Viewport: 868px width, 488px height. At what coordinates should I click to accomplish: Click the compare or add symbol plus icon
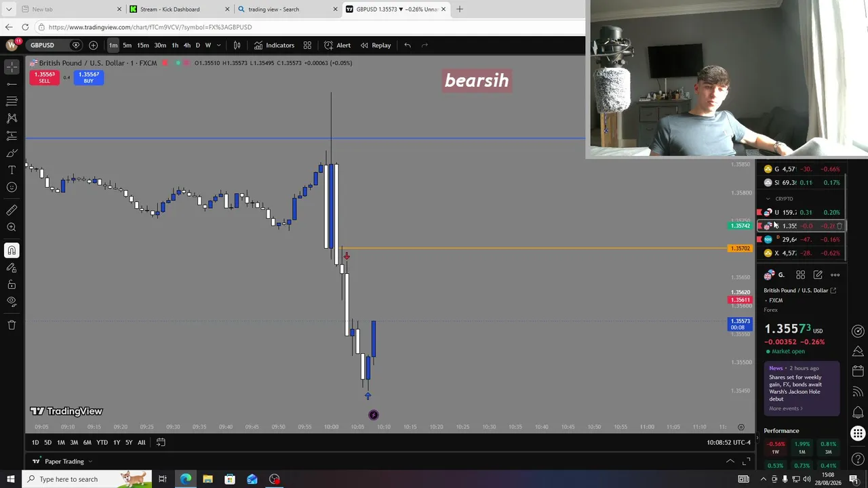tap(93, 45)
